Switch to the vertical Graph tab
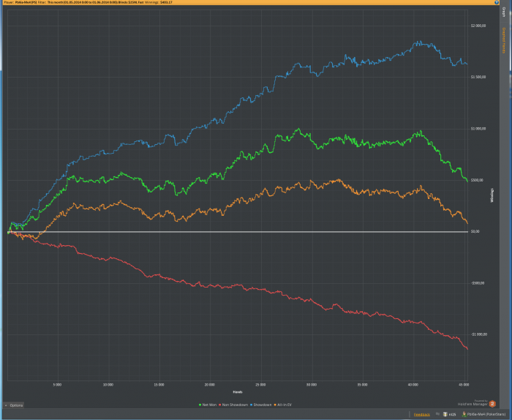Screen dimensions: 512x420 coord(503,12)
